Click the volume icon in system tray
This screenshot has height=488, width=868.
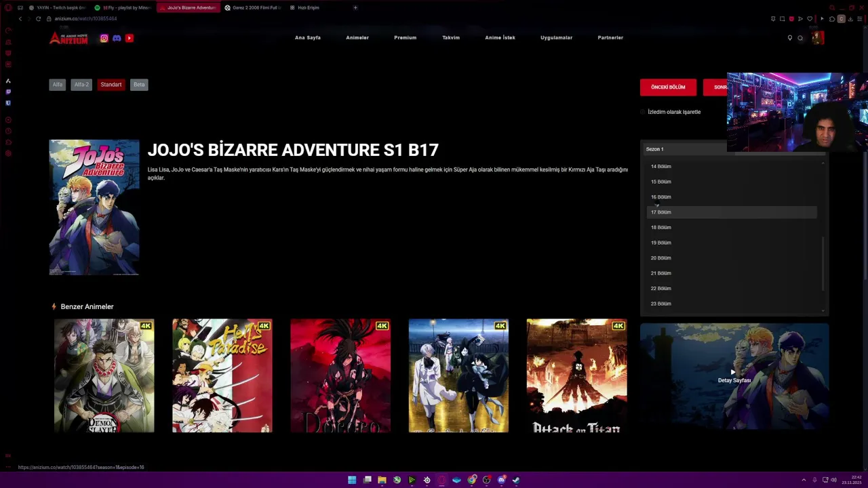coord(833,480)
